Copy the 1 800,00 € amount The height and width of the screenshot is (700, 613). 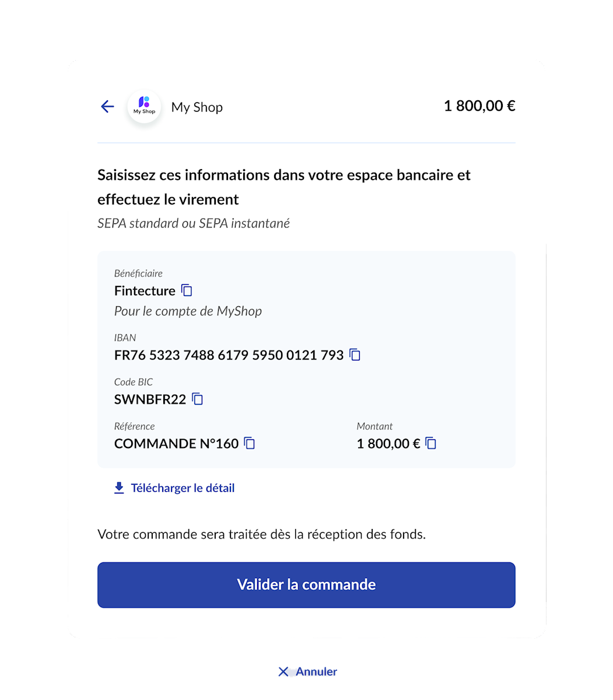pyautogui.click(x=431, y=443)
